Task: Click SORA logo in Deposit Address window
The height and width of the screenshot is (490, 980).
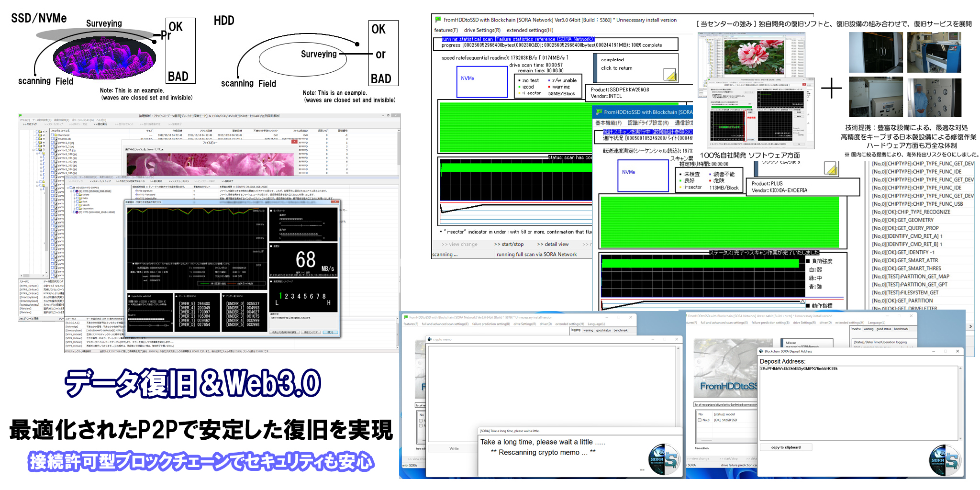Action: tap(945, 460)
